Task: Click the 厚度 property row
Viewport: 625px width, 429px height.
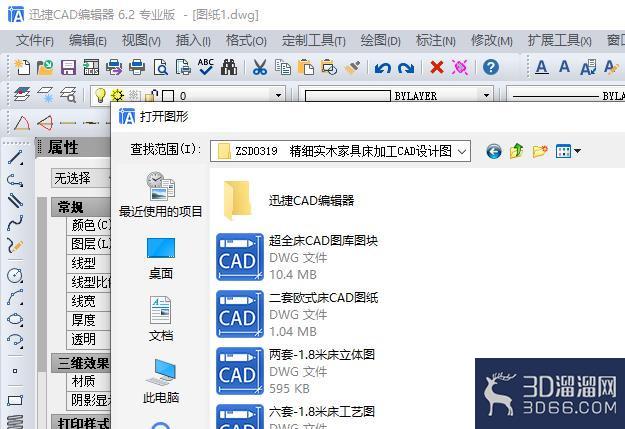Action: [88, 320]
